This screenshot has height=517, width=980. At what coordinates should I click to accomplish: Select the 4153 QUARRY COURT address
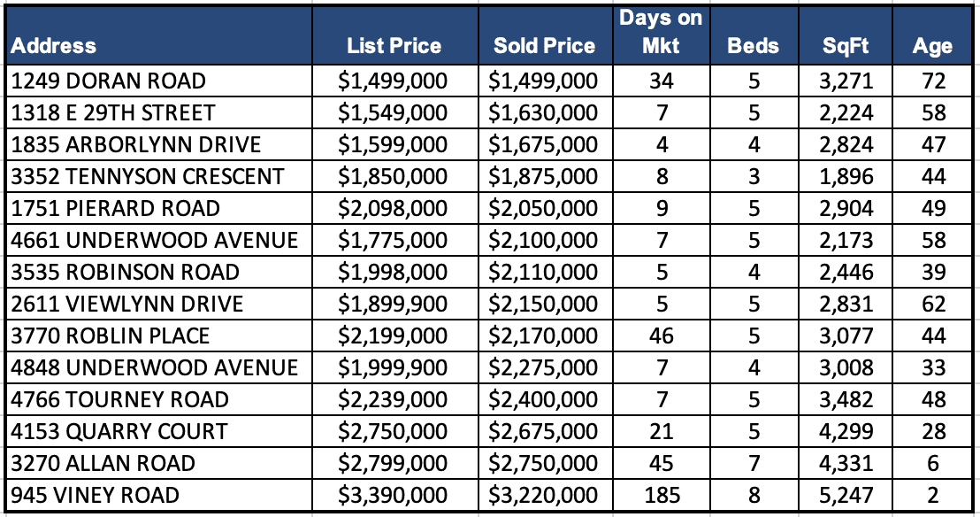[x=119, y=432]
